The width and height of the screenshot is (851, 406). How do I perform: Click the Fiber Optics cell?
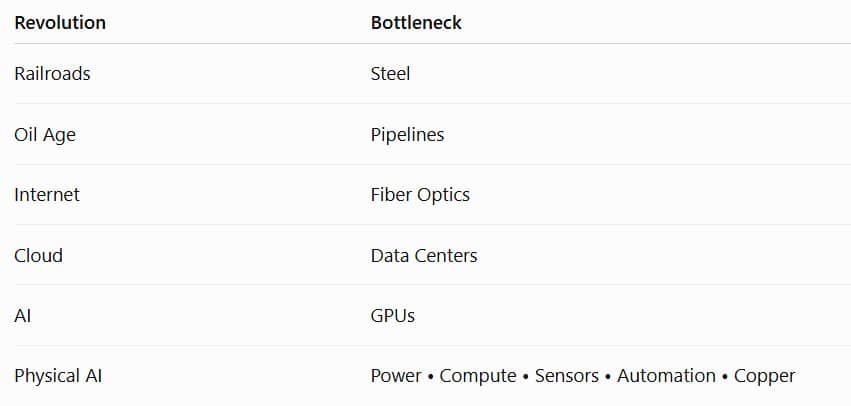click(x=420, y=195)
